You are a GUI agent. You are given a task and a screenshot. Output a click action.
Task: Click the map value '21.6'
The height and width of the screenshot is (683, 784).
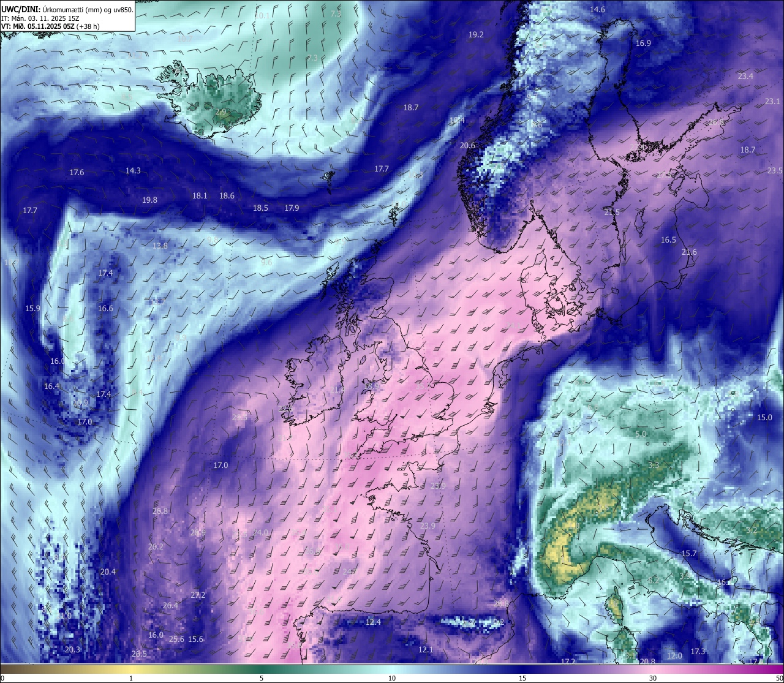[689, 252]
